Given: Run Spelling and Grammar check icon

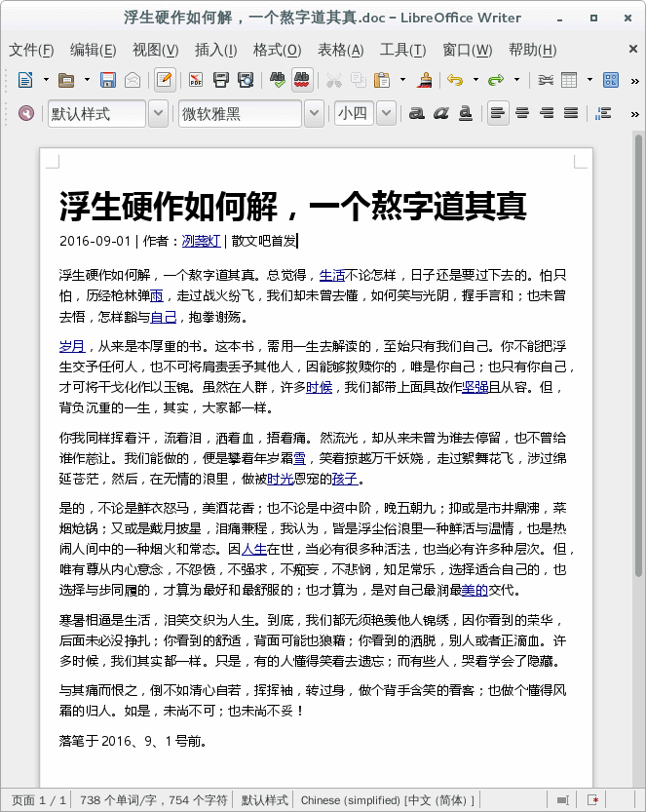Looking at the screenshot, I should (278, 80).
